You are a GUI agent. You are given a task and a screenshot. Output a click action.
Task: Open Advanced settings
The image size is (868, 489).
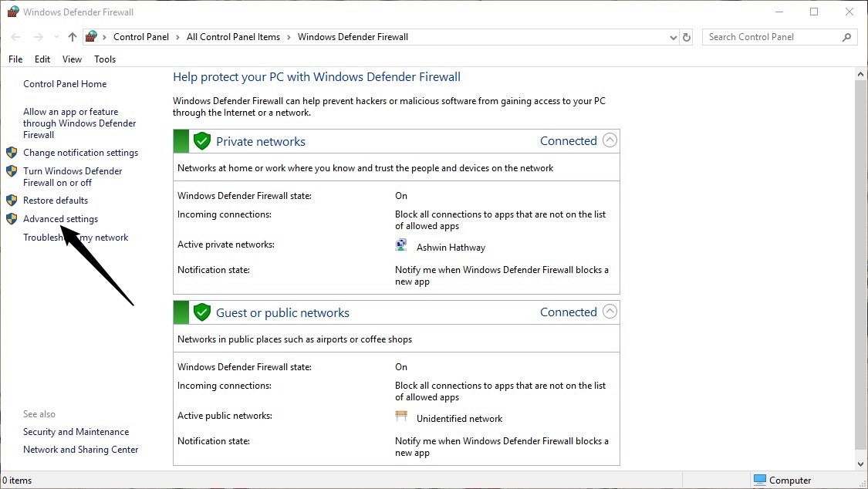60,219
